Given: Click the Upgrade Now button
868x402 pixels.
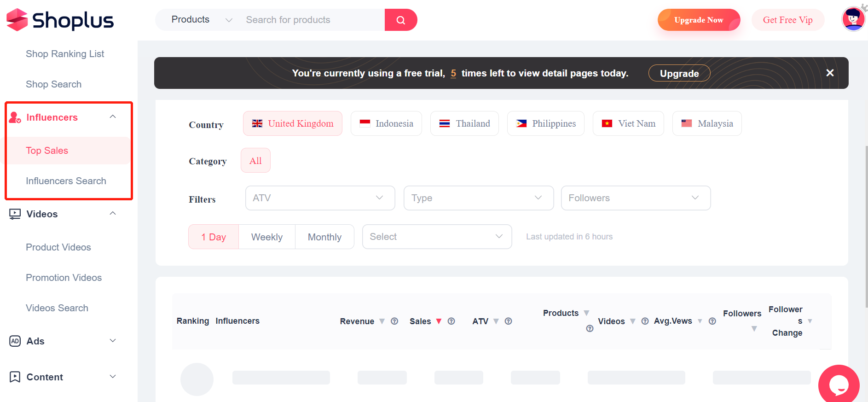Looking at the screenshot, I should 698,20.
